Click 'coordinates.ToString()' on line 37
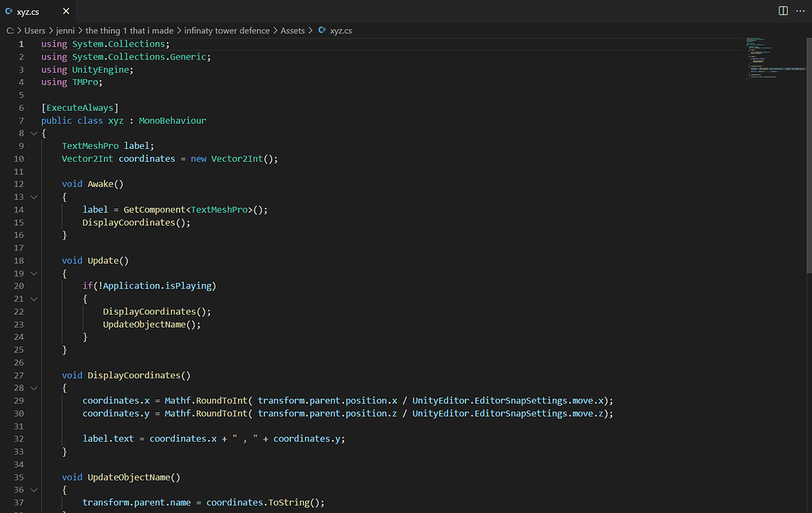This screenshot has height=513, width=812. [262, 503]
